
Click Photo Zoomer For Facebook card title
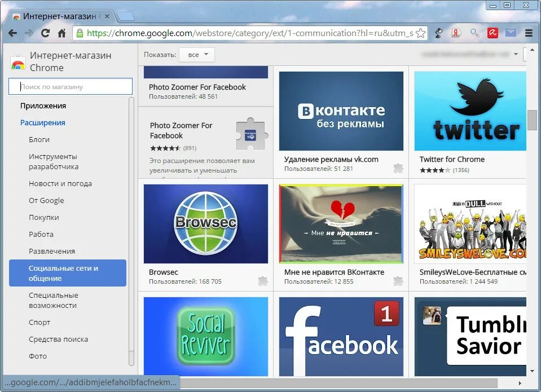181,130
